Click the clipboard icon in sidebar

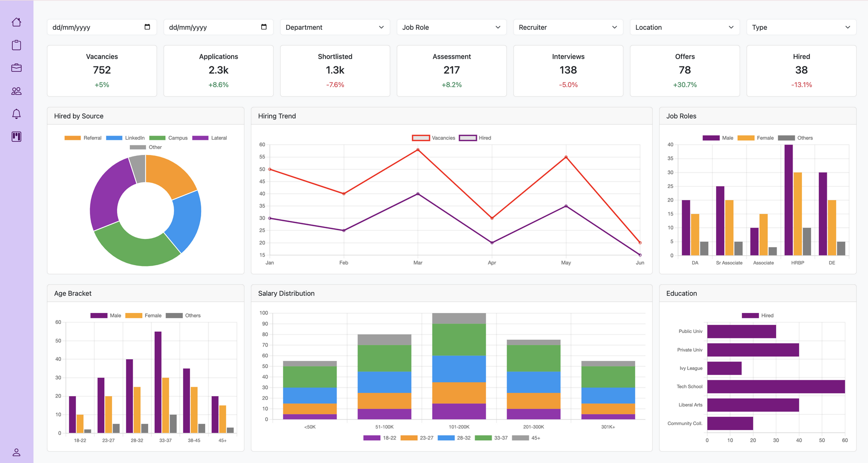click(x=16, y=45)
